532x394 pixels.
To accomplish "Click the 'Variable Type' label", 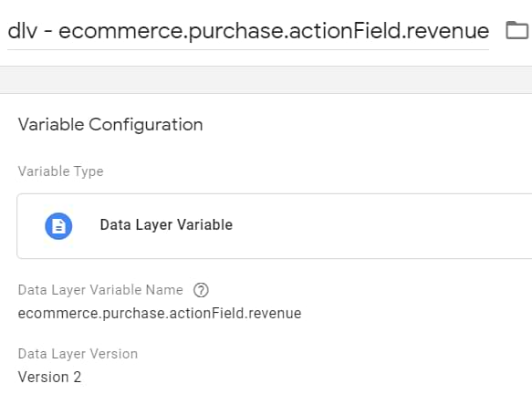I will point(60,171).
